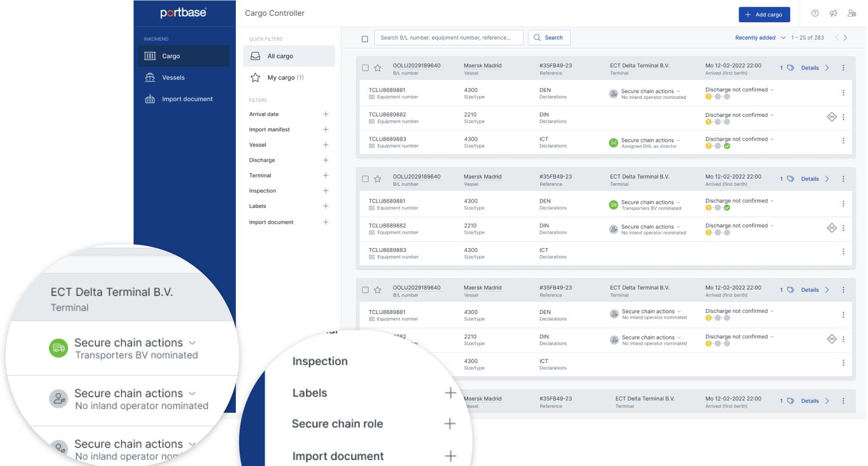Select the third cargo group checkbox
868x466 pixels.
pos(365,290)
